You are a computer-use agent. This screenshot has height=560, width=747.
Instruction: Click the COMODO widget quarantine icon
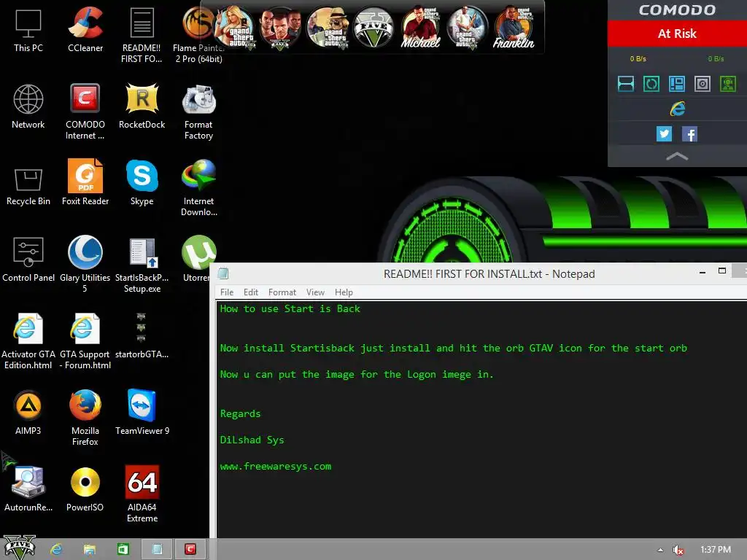pos(703,84)
